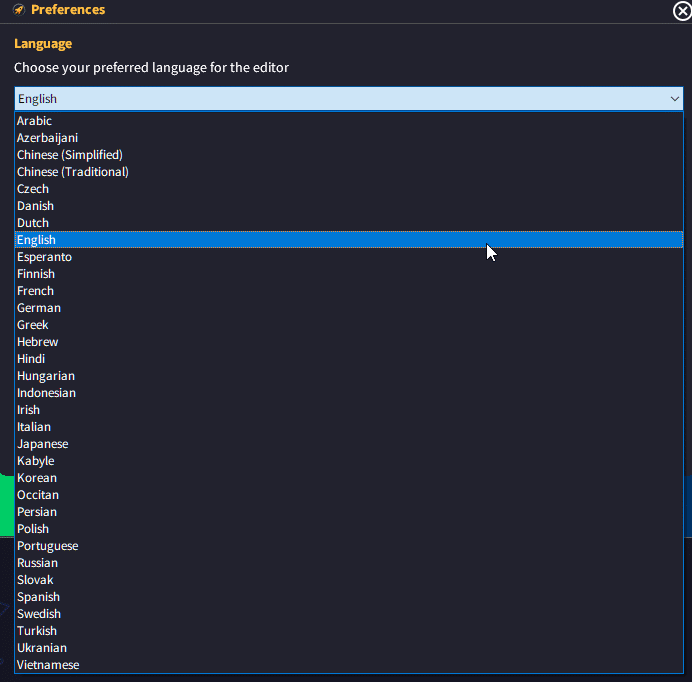The width and height of the screenshot is (692, 682).
Task: Choose Danish language
Action: pos(349,206)
